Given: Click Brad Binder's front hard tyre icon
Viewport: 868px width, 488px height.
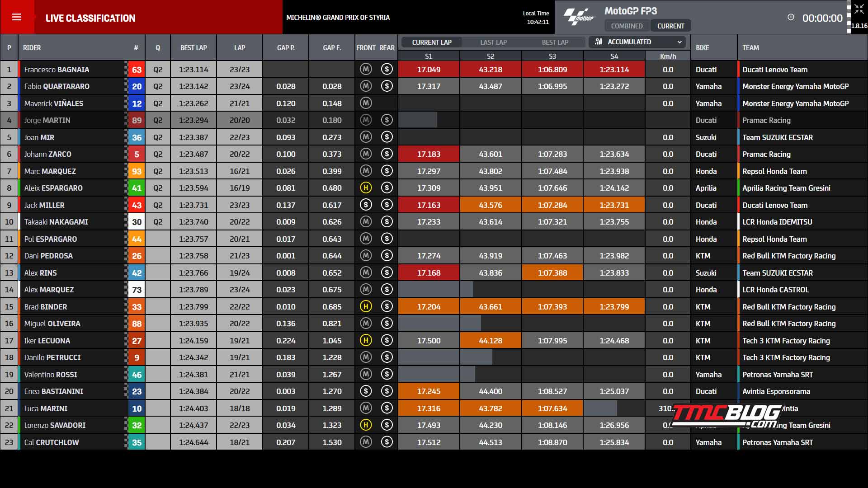Looking at the screenshot, I should (x=366, y=306).
